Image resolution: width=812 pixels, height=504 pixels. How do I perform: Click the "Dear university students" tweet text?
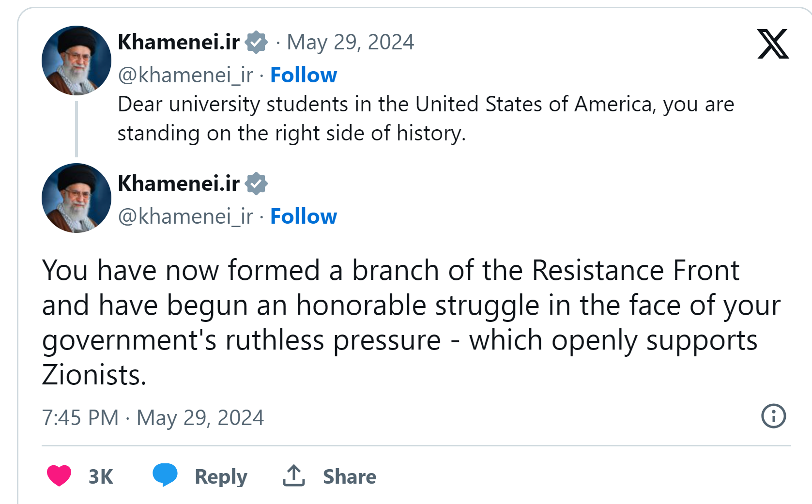[x=426, y=119]
